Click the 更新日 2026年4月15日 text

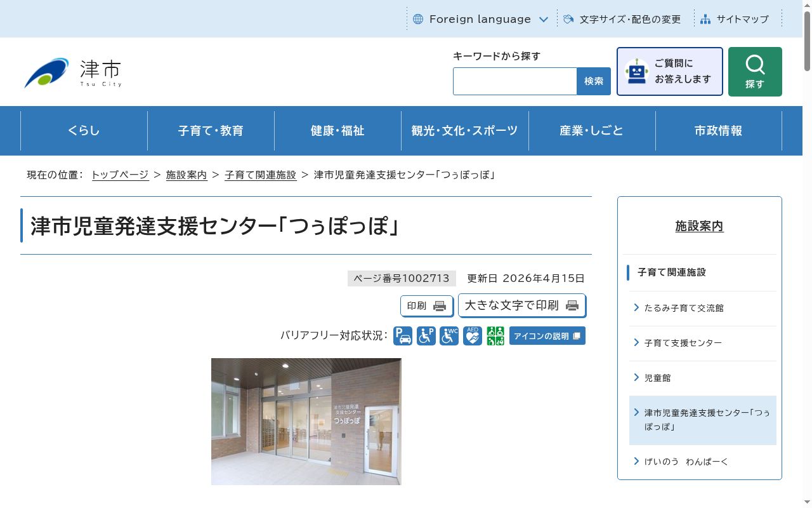(526, 278)
